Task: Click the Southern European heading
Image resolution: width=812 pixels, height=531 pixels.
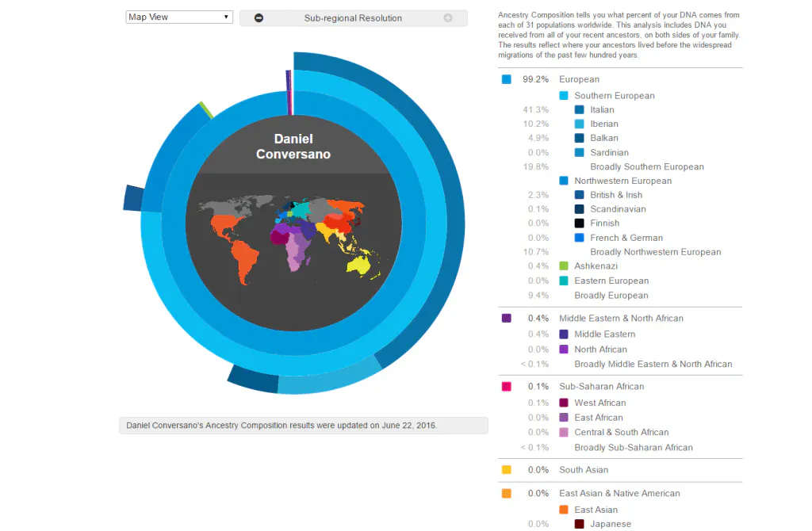Action: [x=615, y=96]
